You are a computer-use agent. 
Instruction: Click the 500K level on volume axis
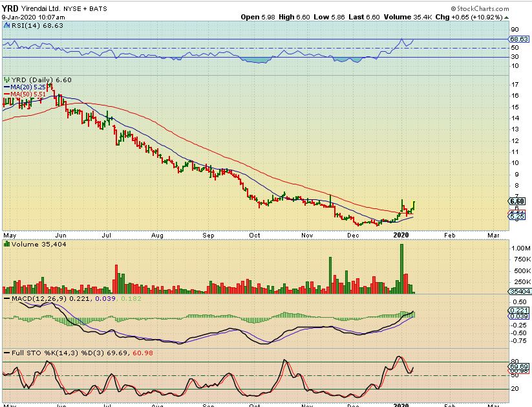[x=521, y=270]
